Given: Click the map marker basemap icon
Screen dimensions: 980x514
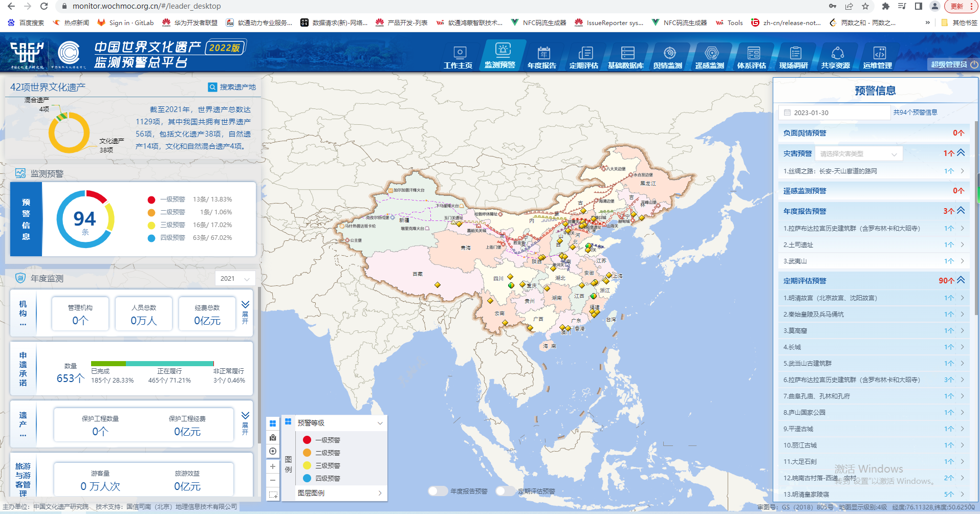Looking at the screenshot, I should (x=273, y=437).
